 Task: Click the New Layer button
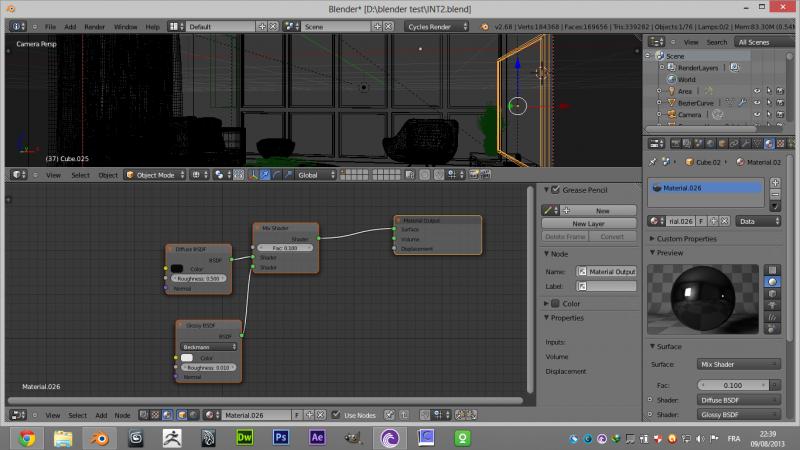coord(588,224)
